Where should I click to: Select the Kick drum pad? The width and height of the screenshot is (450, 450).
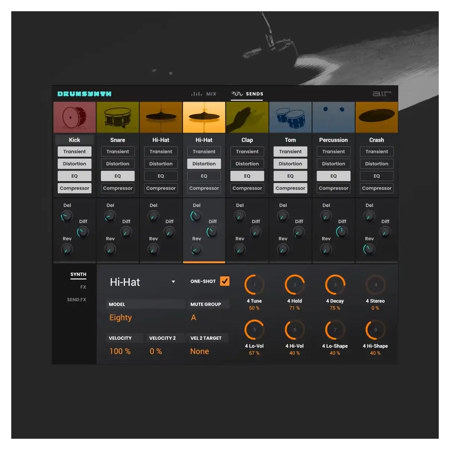(74, 117)
